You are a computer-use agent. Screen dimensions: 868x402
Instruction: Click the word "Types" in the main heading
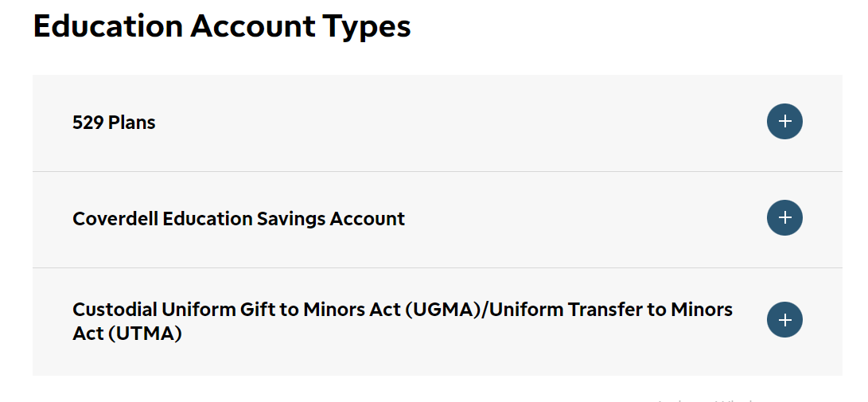pos(367,27)
